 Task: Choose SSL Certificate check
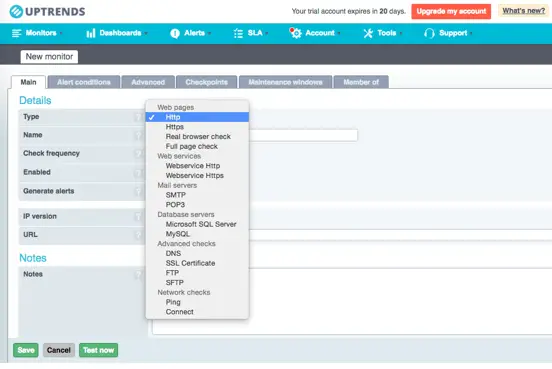[x=197, y=263]
